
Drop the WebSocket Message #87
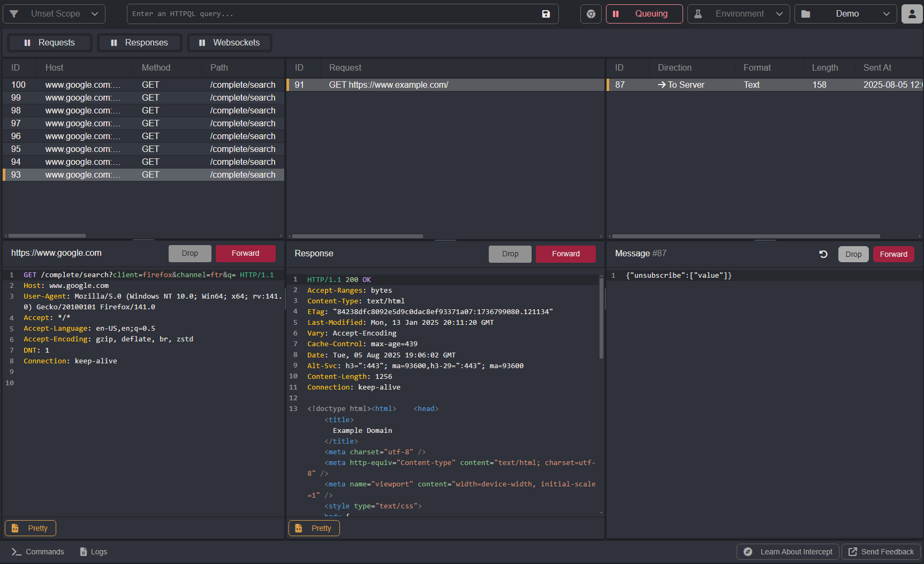(x=853, y=254)
